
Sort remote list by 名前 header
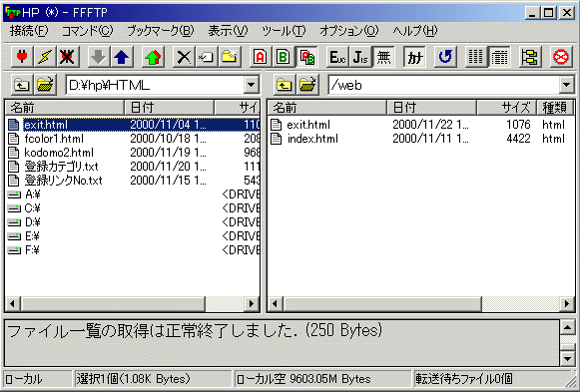pos(327,108)
